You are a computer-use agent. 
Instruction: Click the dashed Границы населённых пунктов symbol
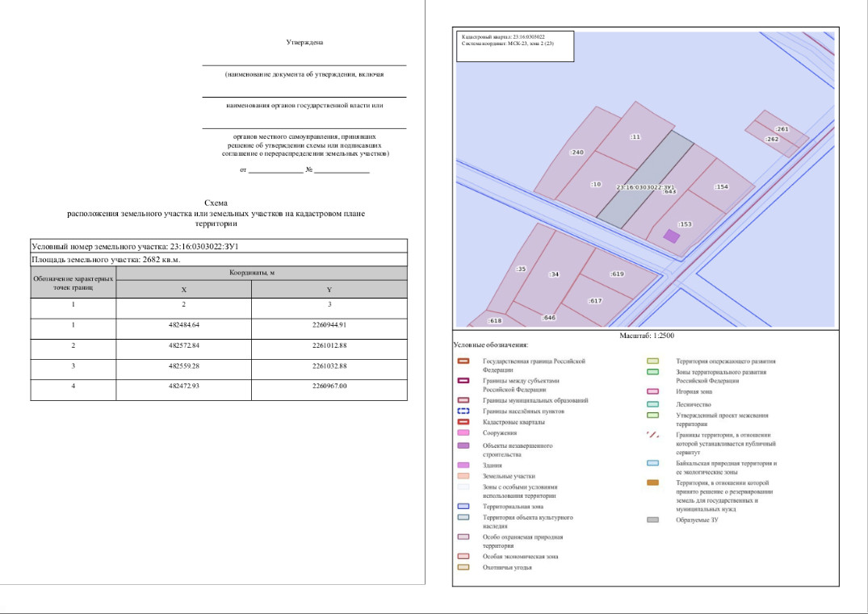click(x=463, y=411)
